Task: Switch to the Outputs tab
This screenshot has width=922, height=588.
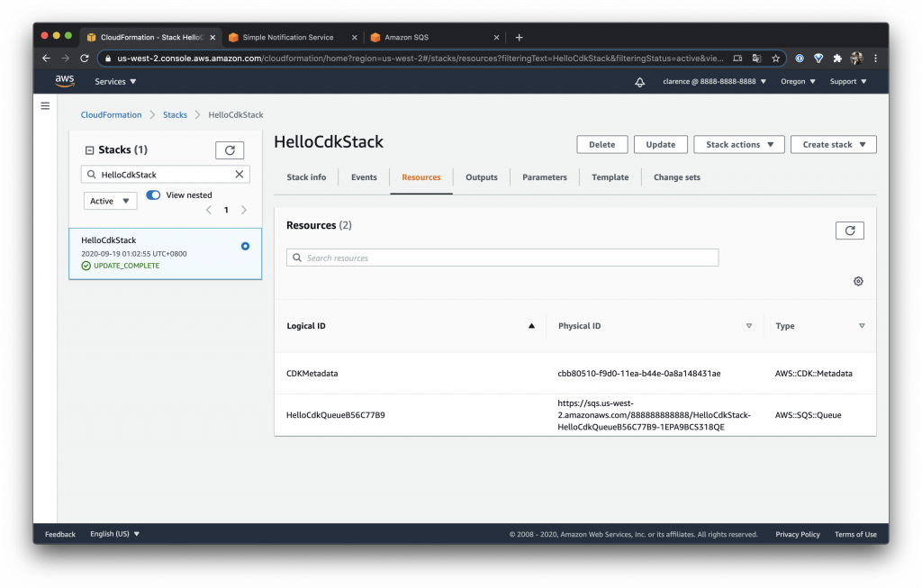Action: click(482, 177)
